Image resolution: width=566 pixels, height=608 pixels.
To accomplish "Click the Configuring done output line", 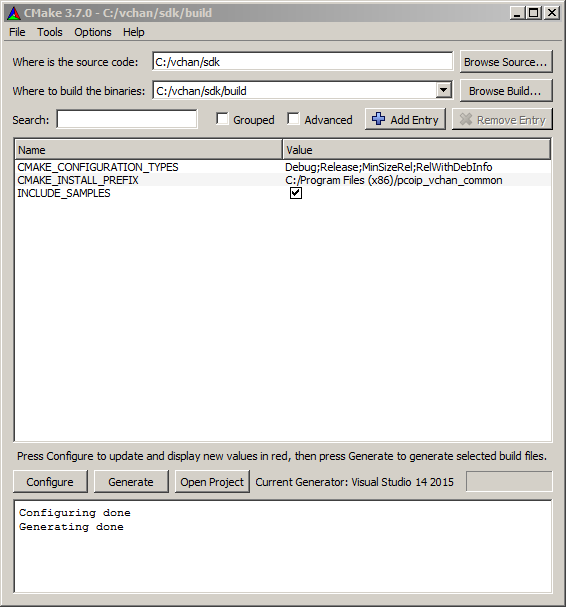I will [75, 513].
